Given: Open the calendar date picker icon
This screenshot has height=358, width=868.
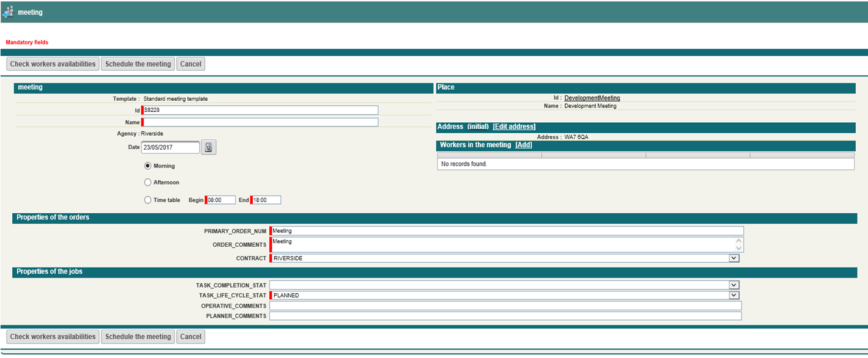Looking at the screenshot, I should (x=209, y=147).
